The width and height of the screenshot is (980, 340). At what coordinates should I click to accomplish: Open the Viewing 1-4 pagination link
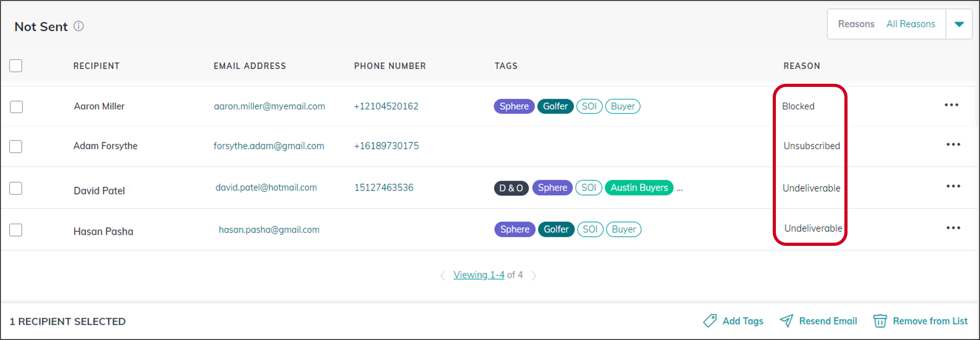click(x=479, y=275)
